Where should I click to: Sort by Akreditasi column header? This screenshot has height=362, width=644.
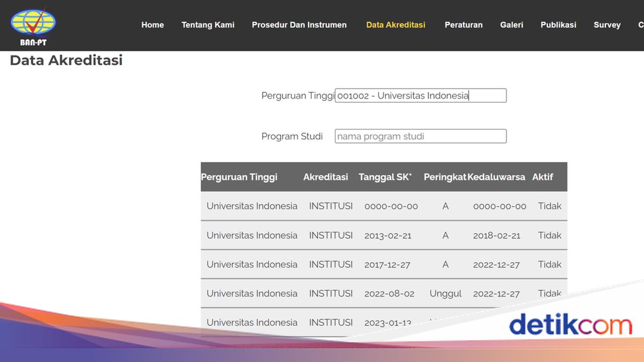tap(325, 177)
